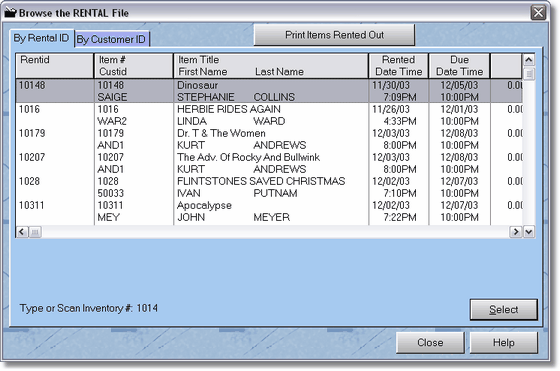
Task: Click rented date 11/30/03
Action: [x=391, y=85]
